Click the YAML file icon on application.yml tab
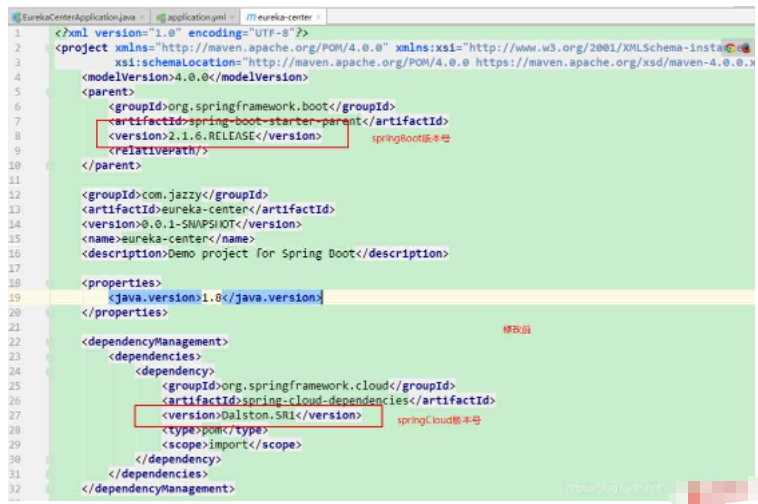The width and height of the screenshot is (758, 504). pyautogui.click(x=161, y=17)
